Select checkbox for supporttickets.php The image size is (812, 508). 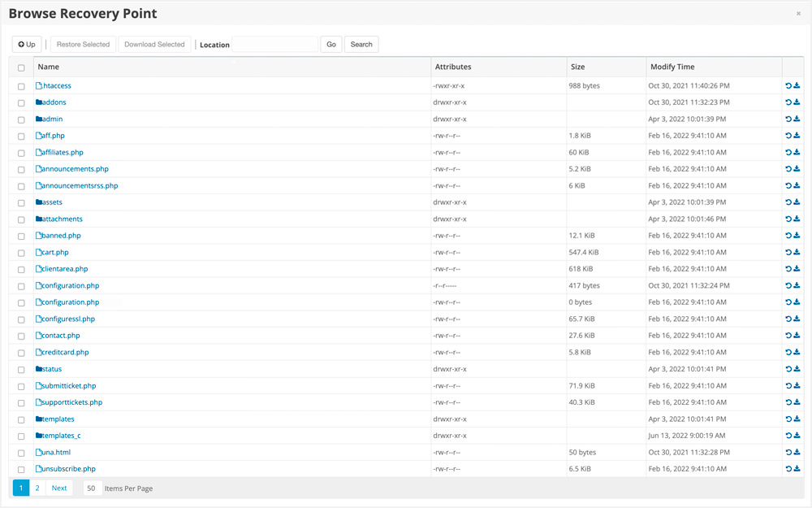[x=21, y=403]
